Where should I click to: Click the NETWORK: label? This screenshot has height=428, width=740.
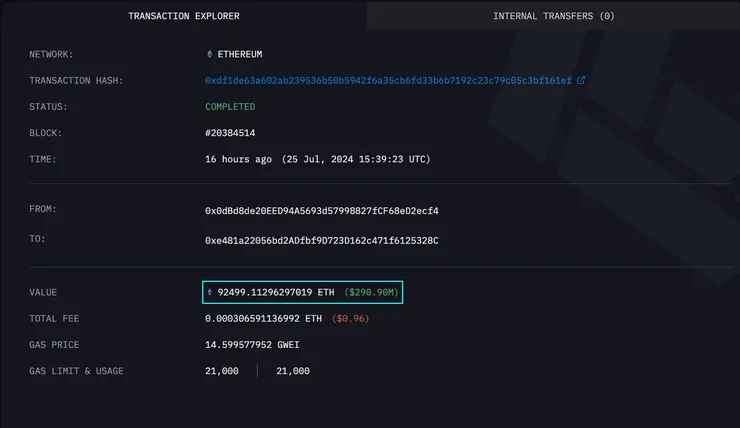click(51, 54)
